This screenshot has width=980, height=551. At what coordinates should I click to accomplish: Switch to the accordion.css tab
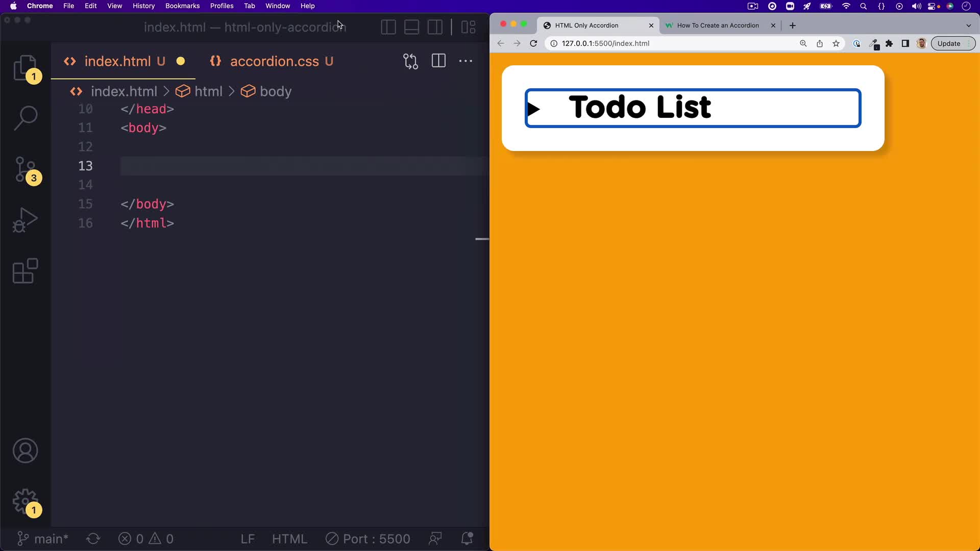(274, 61)
